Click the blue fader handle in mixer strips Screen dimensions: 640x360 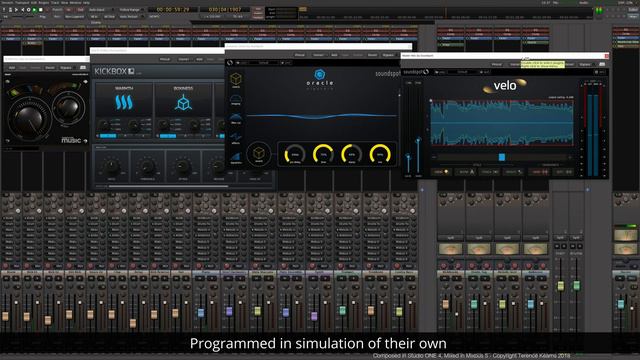[201, 313]
